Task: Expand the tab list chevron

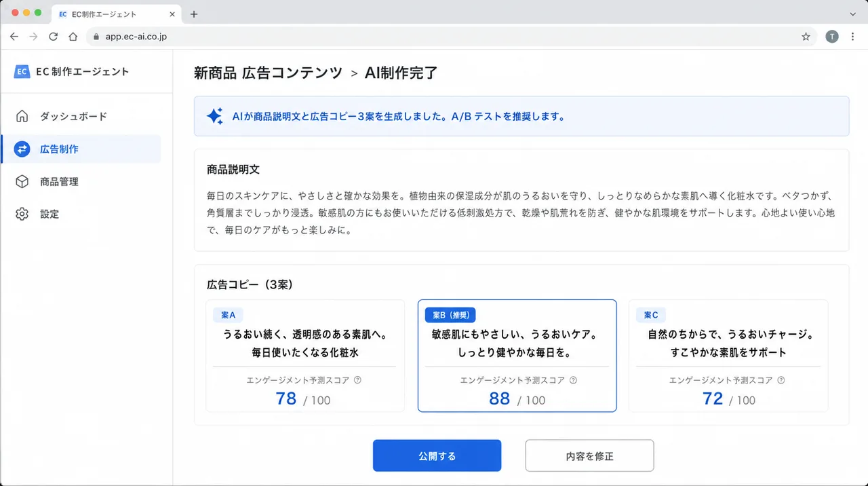Action: [852, 14]
